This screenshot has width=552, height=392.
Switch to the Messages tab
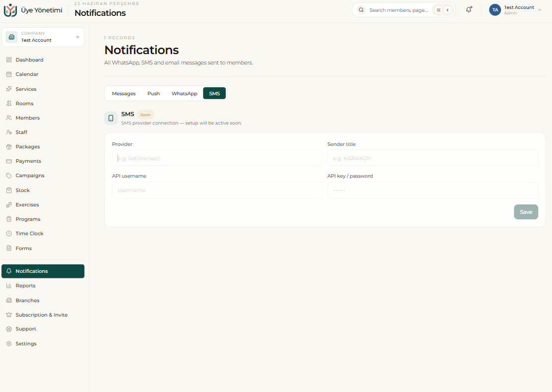(x=123, y=94)
